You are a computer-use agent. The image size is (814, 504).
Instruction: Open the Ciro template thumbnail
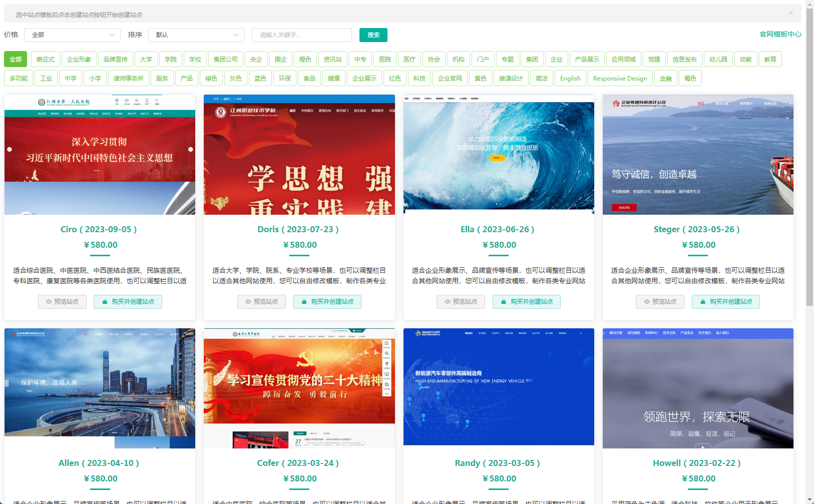100,155
